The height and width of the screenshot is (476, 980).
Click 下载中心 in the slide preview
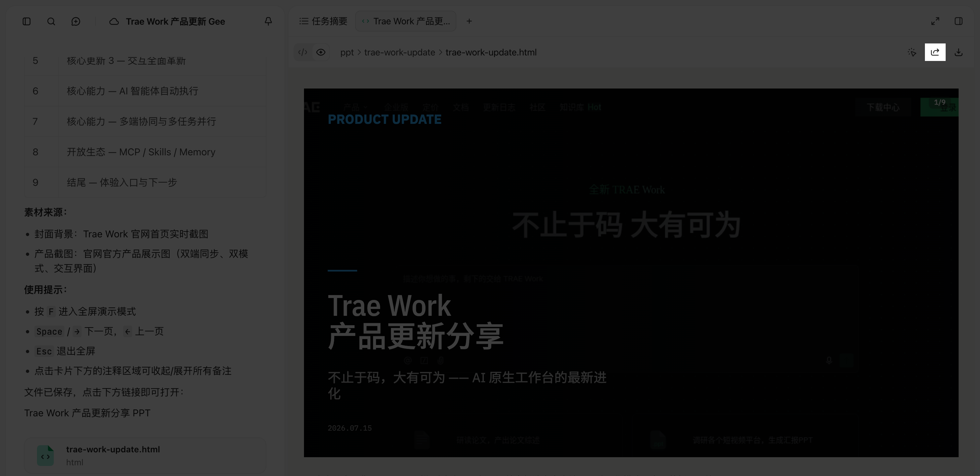click(883, 107)
